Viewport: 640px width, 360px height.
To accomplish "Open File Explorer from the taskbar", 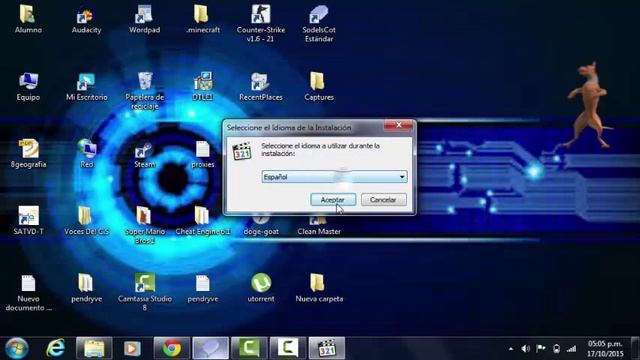I will [x=94, y=348].
